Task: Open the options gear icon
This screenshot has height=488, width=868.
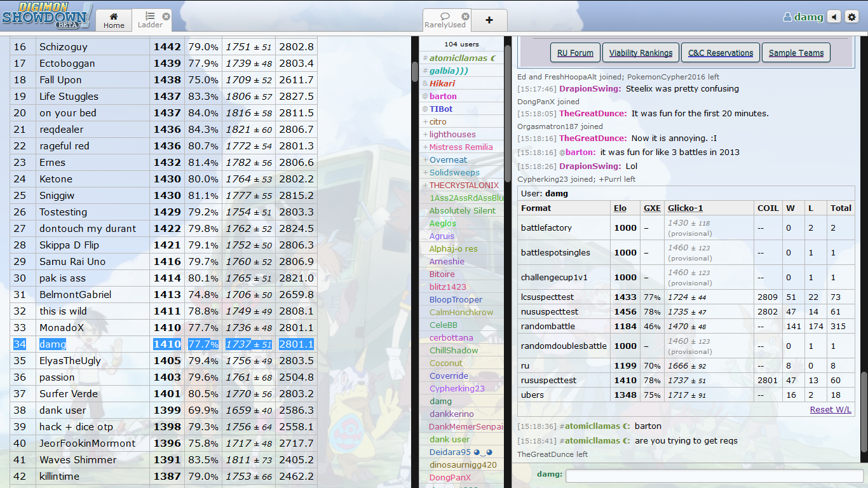Action: [x=852, y=17]
